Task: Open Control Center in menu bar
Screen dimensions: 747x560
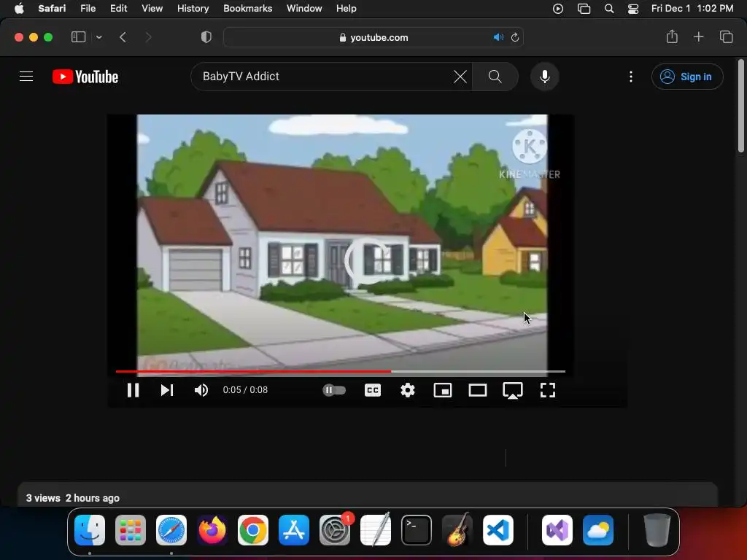Action: coord(633,9)
